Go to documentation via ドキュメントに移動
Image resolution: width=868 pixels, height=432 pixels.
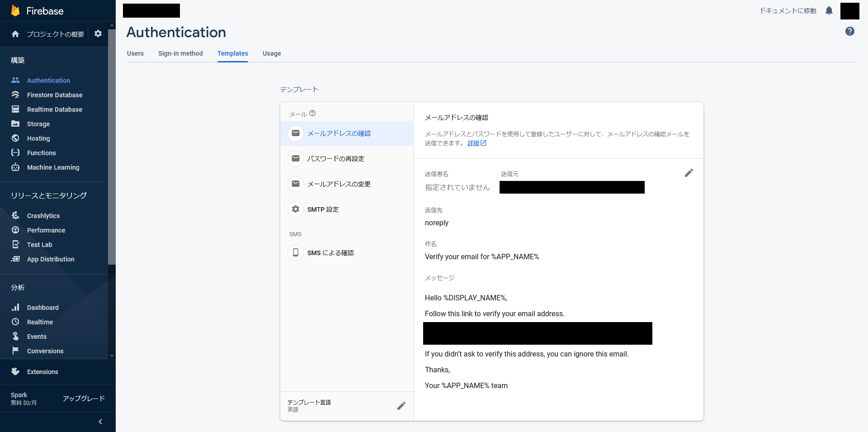(x=788, y=11)
